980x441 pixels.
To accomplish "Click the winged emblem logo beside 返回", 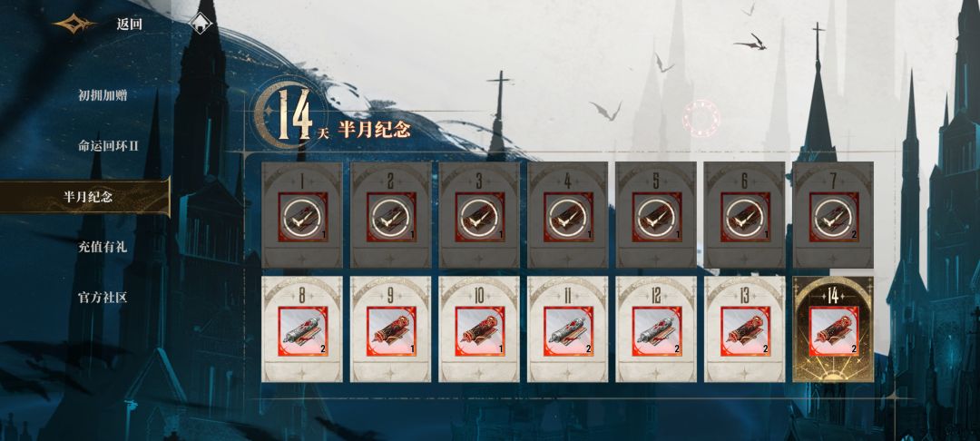I will click(75, 24).
